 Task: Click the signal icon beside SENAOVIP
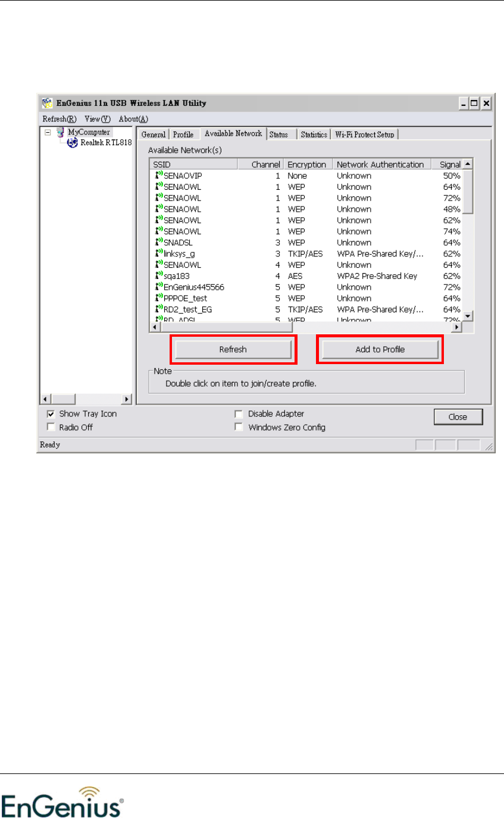pyautogui.click(x=158, y=176)
